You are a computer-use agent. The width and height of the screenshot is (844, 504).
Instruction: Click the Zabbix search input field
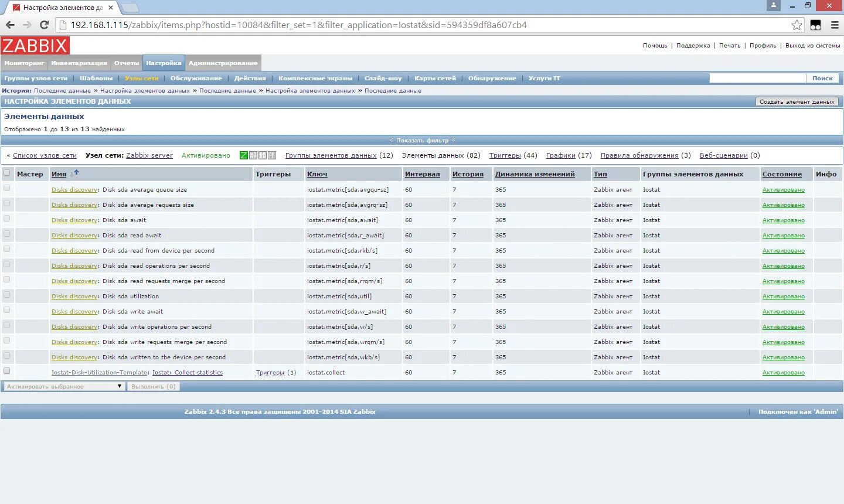pyautogui.click(x=757, y=78)
